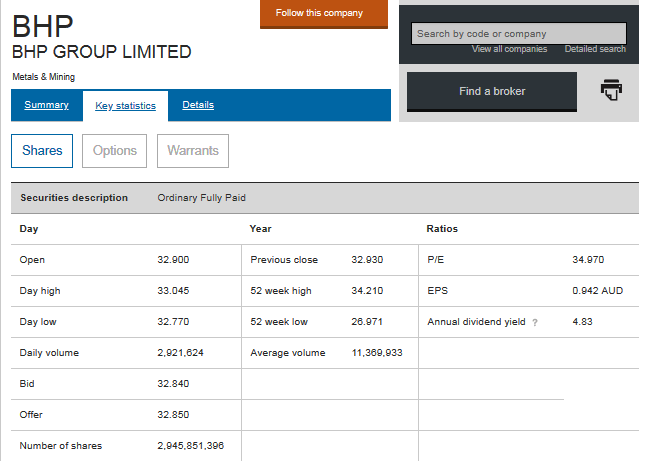This screenshot has height=461, width=648.
Task: Click the 'Previous close' label
Action: [284, 260]
